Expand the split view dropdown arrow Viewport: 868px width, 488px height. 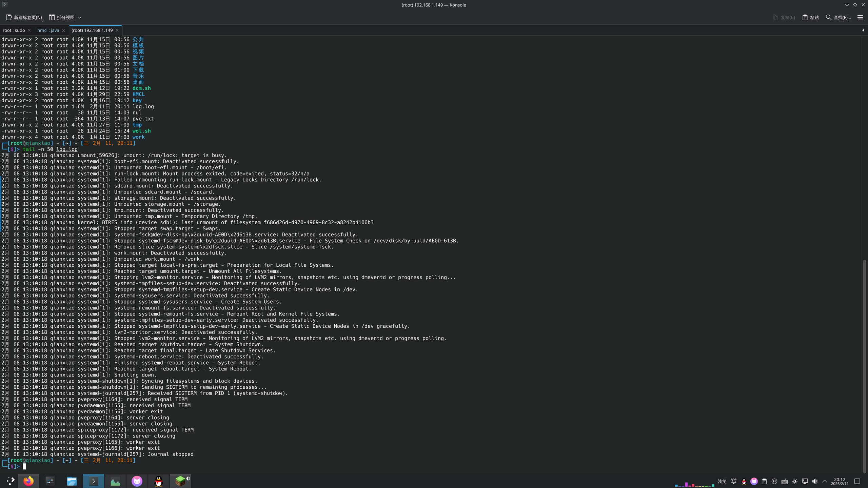(x=80, y=17)
